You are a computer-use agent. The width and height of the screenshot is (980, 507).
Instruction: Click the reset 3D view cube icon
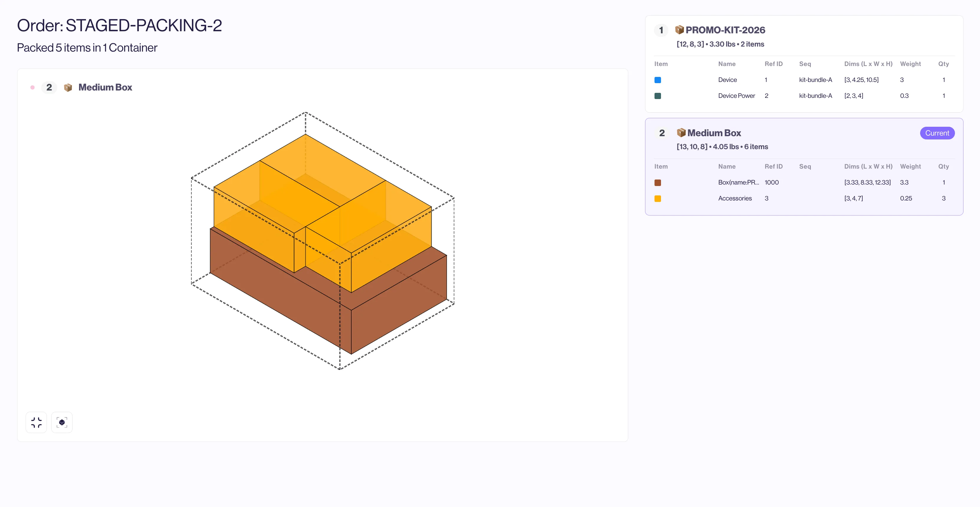62,422
